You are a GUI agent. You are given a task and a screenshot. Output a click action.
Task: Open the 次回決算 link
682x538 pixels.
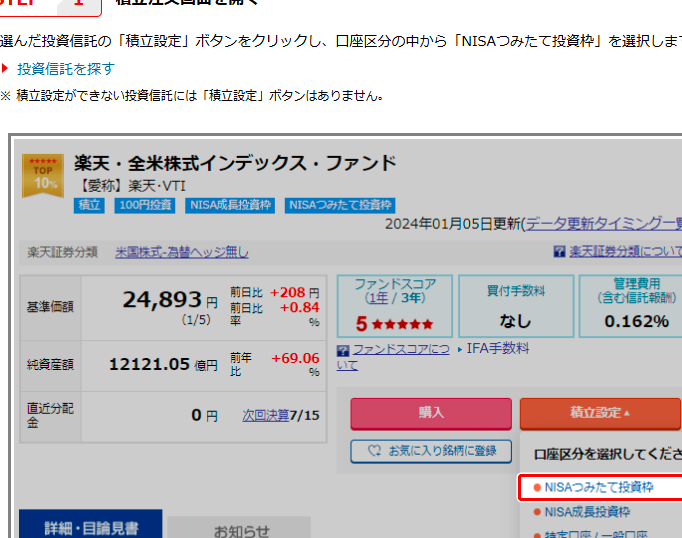pyautogui.click(x=266, y=415)
